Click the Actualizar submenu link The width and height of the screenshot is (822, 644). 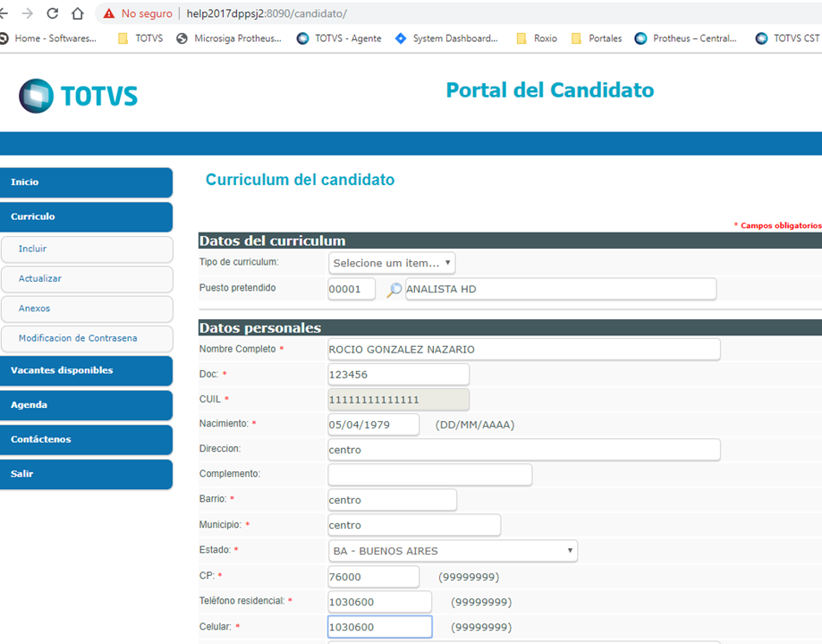[x=87, y=279]
